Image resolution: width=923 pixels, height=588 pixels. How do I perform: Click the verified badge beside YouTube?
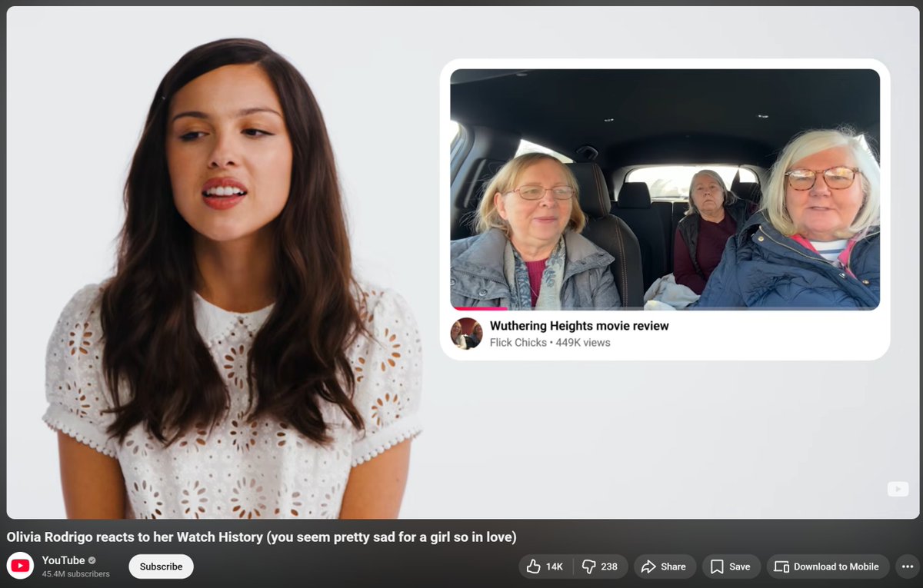point(92,560)
